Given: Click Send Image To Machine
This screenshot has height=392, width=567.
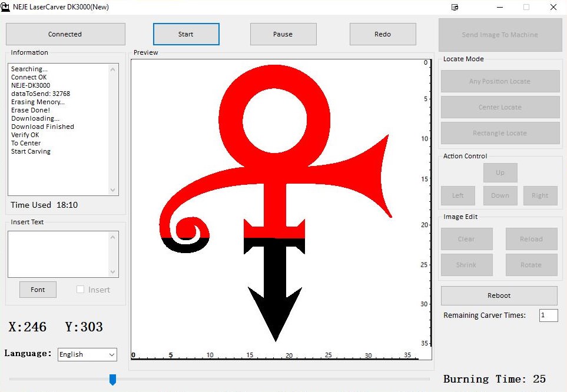Looking at the screenshot, I should tap(500, 35).
